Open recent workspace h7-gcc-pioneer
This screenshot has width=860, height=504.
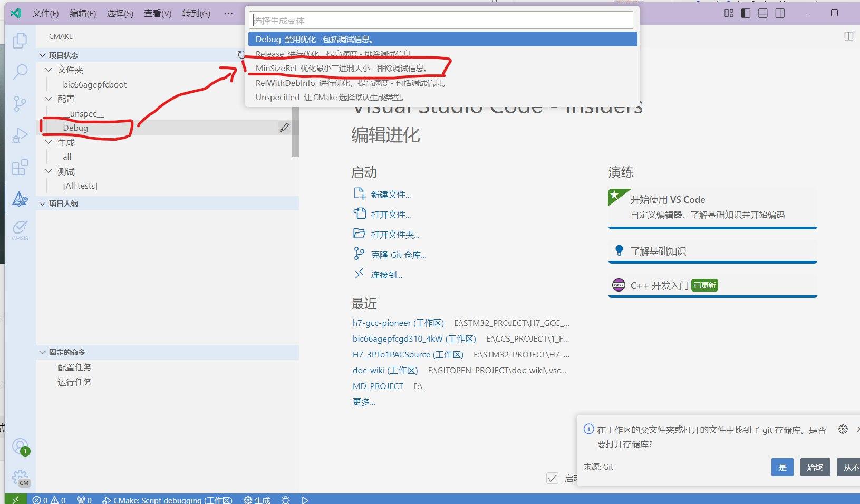(x=398, y=323)
